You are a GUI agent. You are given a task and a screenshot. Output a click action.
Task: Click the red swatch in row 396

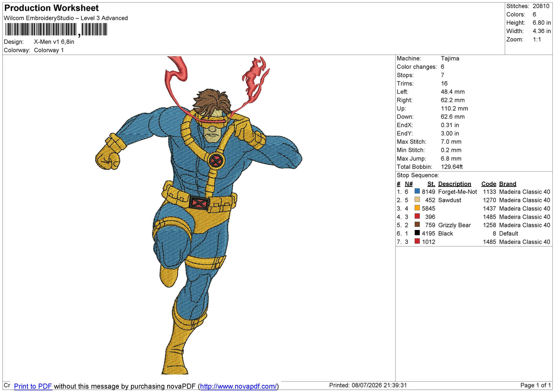coord(417,216)
